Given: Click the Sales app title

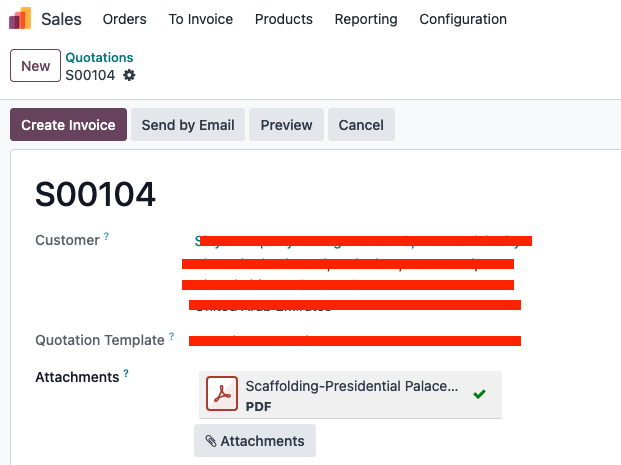Looking at the screenshot, I should pyautogui.click(x=61, y=19).
